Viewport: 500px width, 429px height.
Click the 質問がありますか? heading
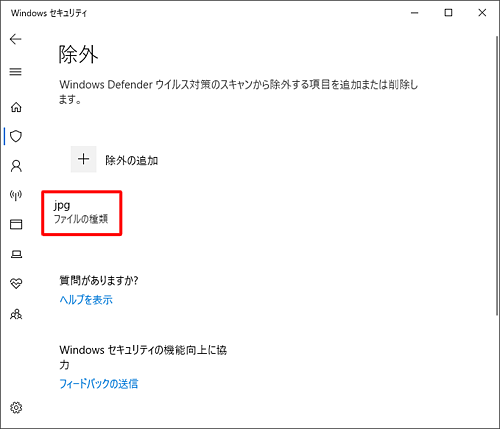click(x=99, y=280)
